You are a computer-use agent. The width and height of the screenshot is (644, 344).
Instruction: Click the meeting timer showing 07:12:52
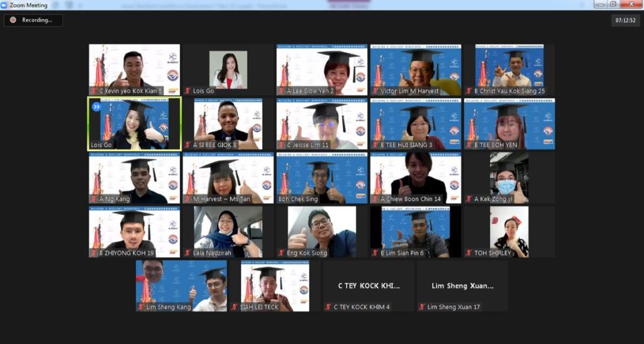tap(625, 20)
